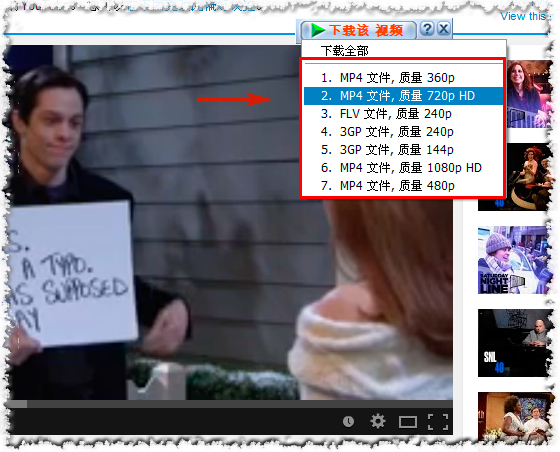Click the View this link
Viewport: 560px width, 452px height.
pyautogui.click(x=524, y=16)
